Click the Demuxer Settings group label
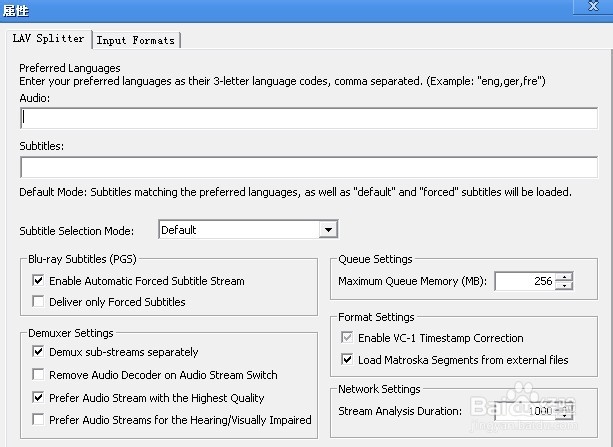This screenshot has width=613, height=447. 71,333
